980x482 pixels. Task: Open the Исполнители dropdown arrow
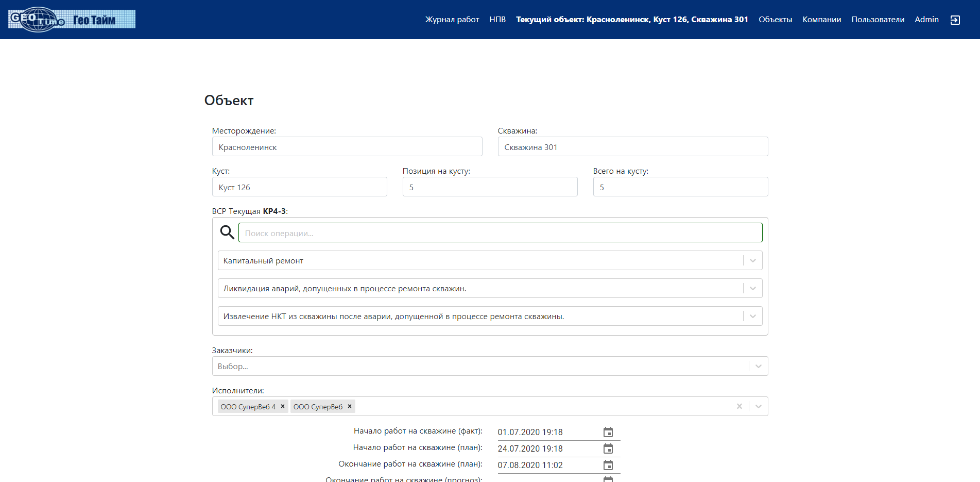759,406
